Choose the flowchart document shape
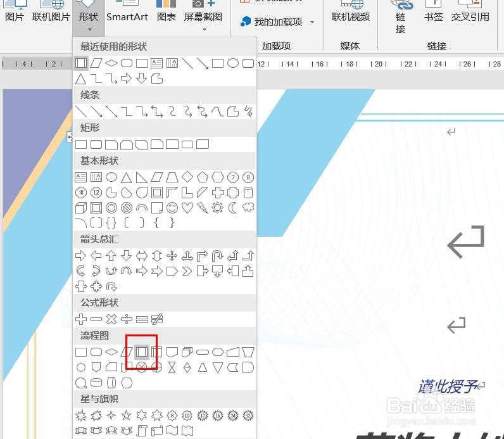504x439 pixels. tap(172, 352)
